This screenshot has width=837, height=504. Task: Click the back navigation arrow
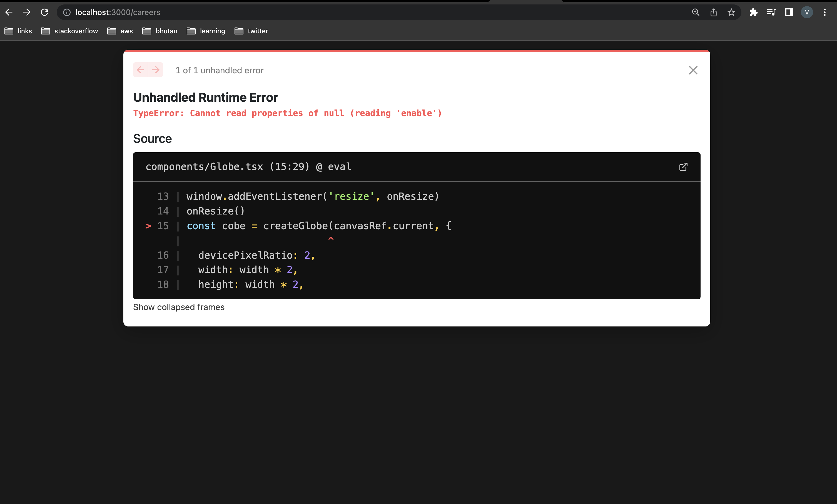pyautogui.click(x=9, y=12)
